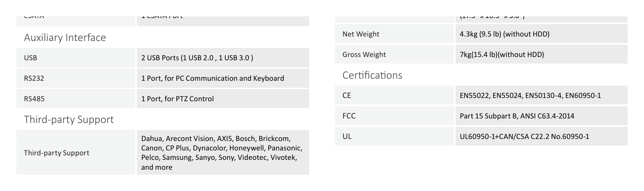This screenshot has width=644, height=191.
Task: Select the Gross Weight row label
Action: (x=394, y=55)
